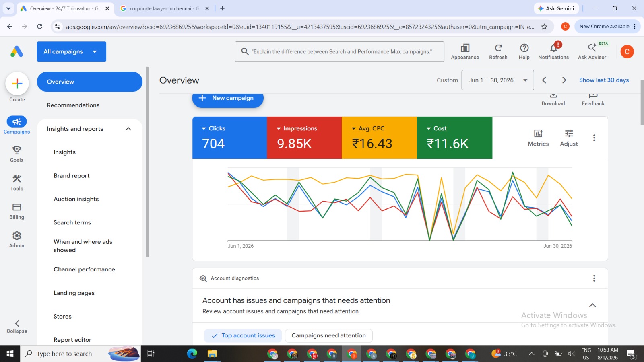Open Notifications bell
644x362 pixels.
(x=553, y=51)
